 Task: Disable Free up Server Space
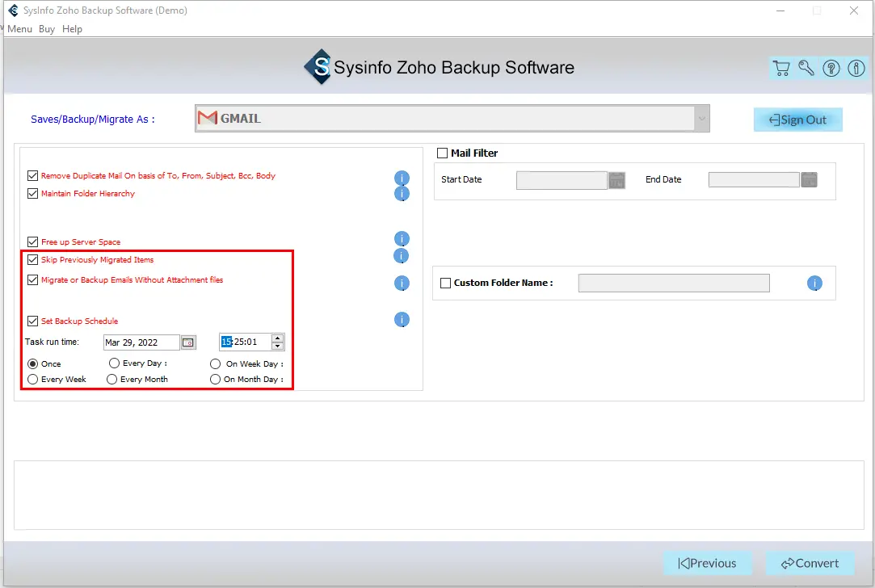32,242
